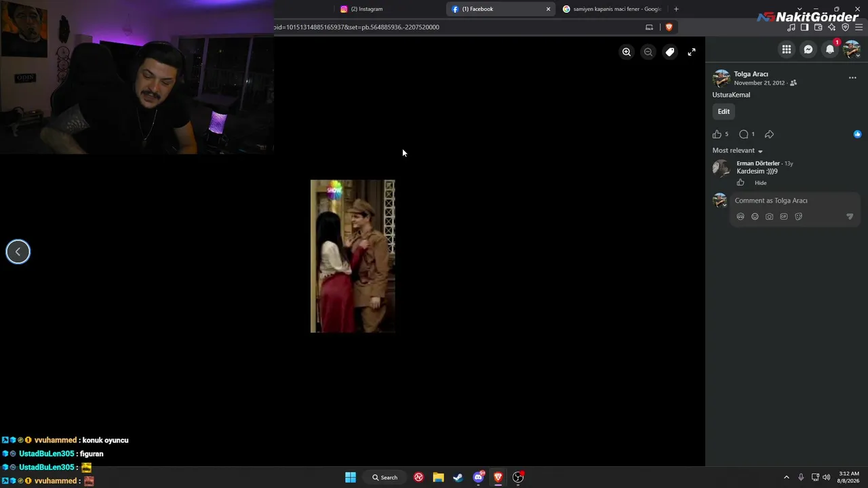Add a GIF to the comment
Image resolution: width=868 pixels, height=488 pixels.
[x=784, y=217]
